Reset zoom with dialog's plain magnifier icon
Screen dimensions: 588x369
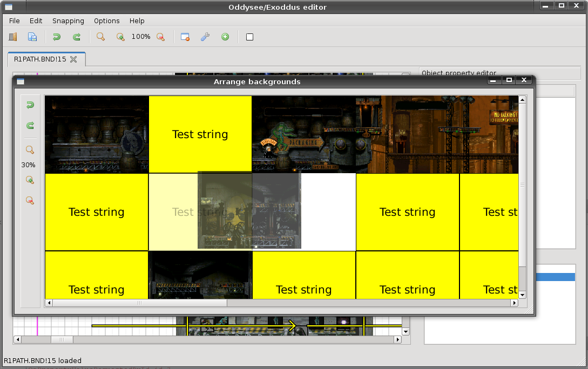[30, 150]
